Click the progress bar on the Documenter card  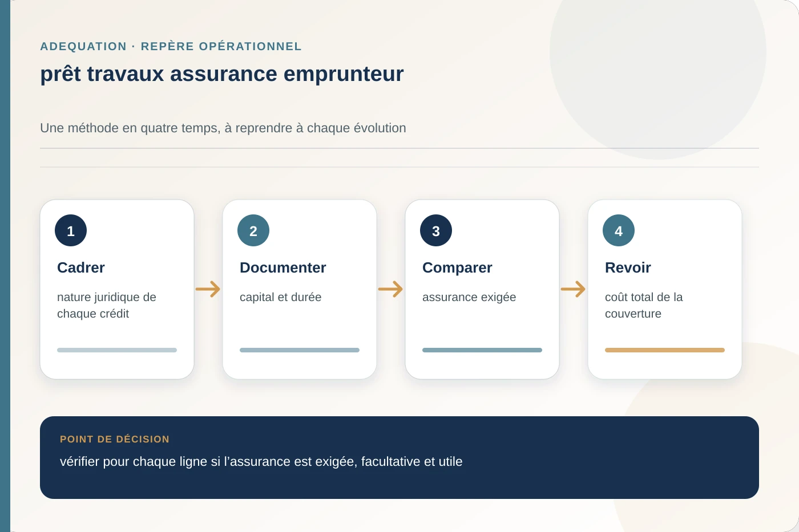click(x=300, y=350)
